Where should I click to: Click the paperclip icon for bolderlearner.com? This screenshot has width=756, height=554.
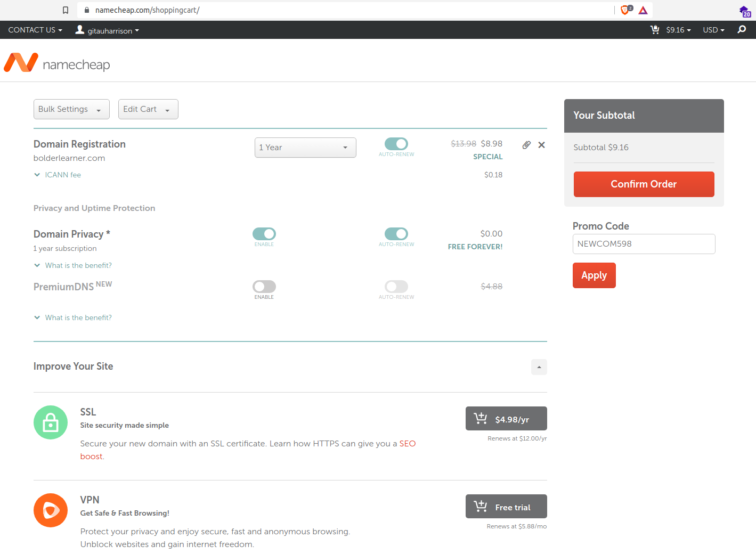[526, 145]
